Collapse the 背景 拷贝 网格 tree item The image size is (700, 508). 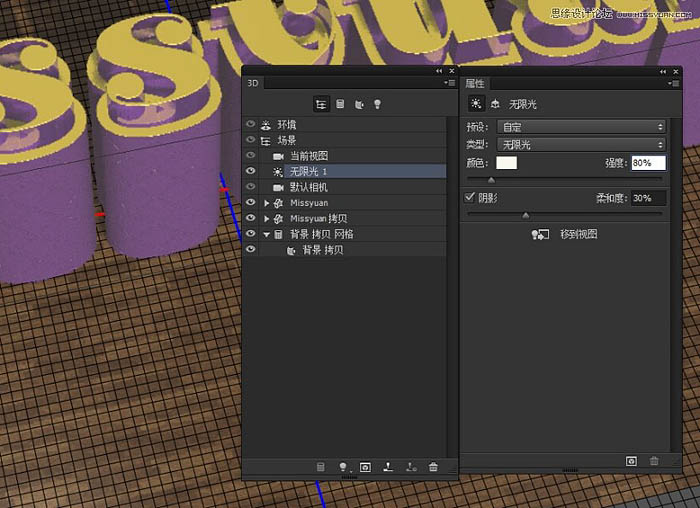[267, 234]
